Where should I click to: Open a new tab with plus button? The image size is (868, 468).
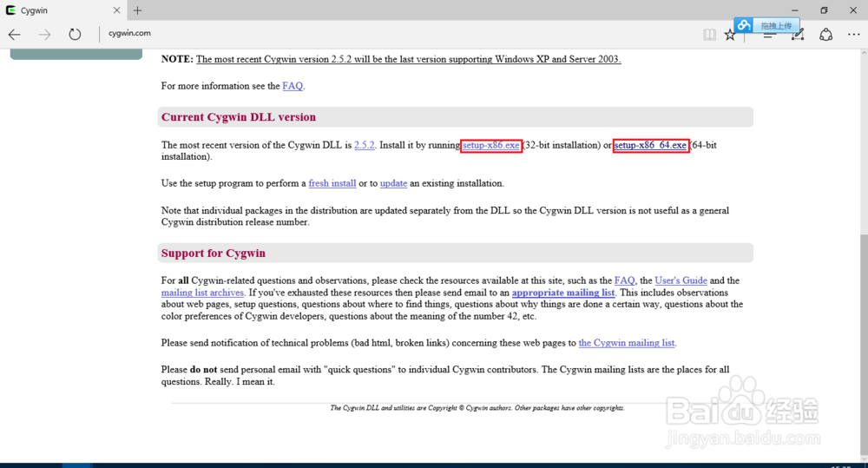click(x=137, y=10)
